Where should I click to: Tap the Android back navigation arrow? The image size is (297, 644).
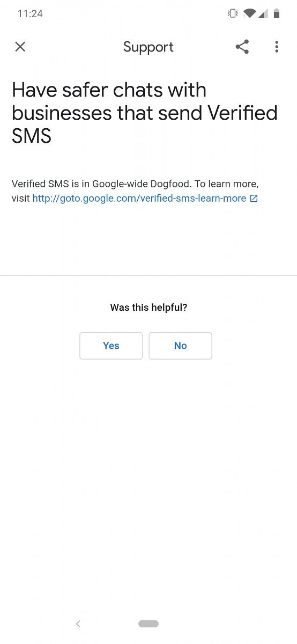(x=78, y=624)
